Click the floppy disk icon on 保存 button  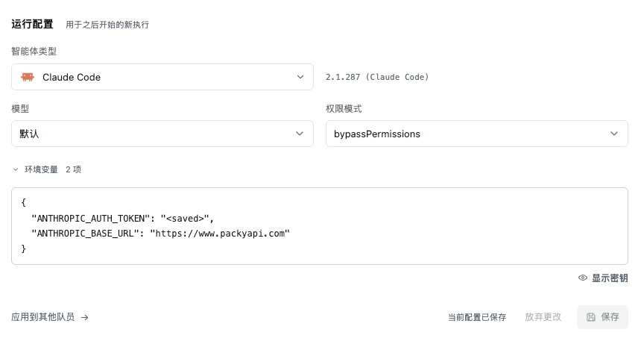590,317
